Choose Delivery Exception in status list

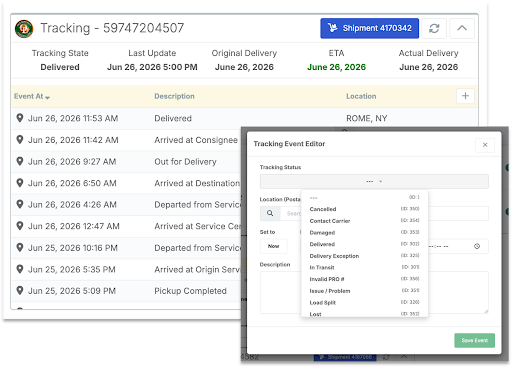pos(364,256)
